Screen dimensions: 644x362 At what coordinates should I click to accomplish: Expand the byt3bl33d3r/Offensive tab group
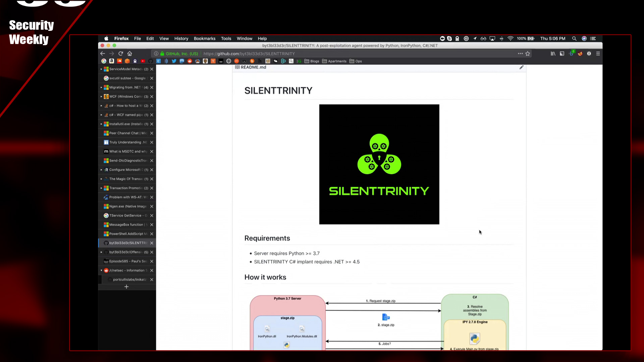(101, 252)
